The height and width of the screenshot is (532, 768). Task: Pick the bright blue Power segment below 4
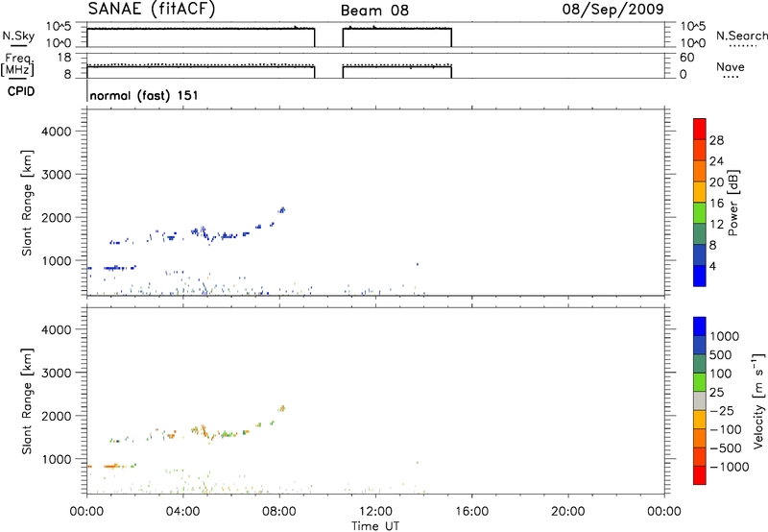(x=700, y=276)
